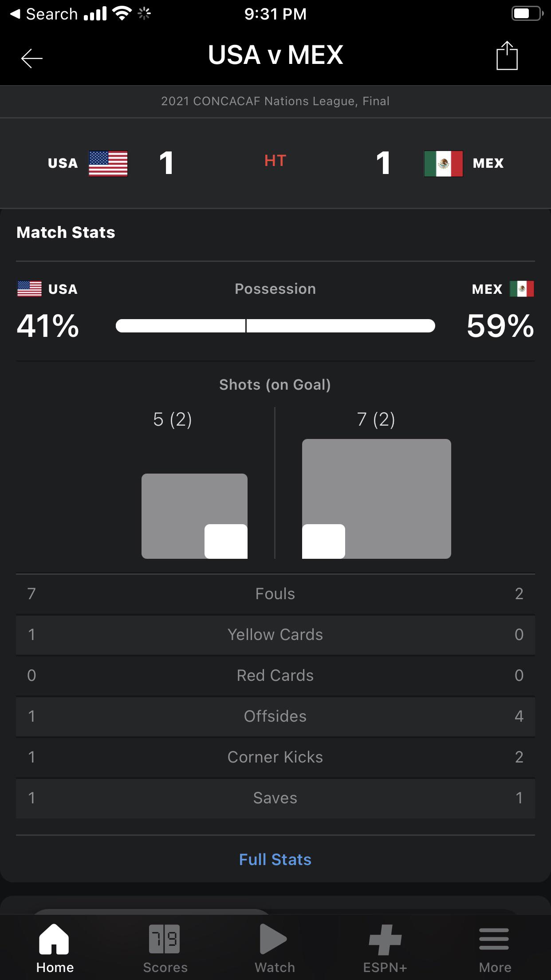Viewport: 551px width, 980px height.
Task: Tap the USA flag in score header
Action: [108, 163]
